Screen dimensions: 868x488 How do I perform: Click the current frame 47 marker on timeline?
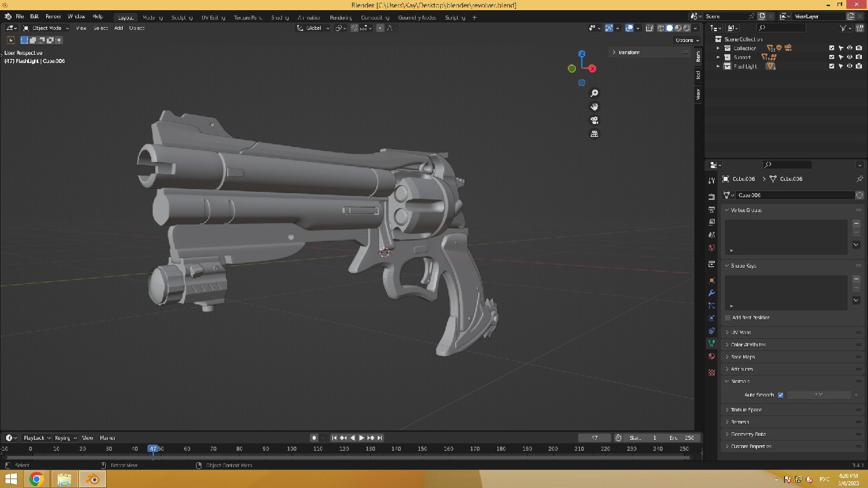154,449
